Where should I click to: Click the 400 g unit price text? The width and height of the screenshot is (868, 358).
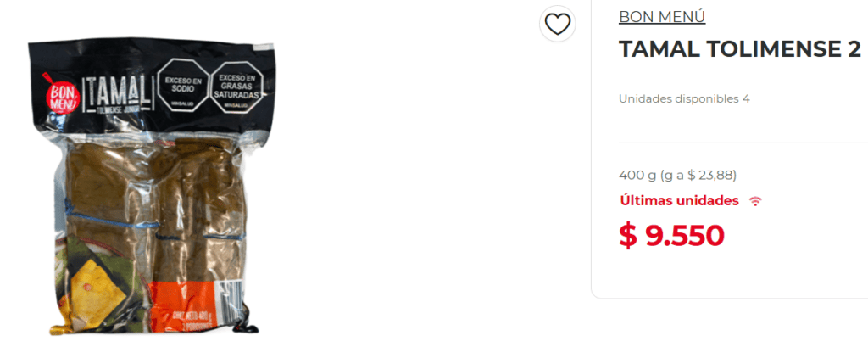coord(677,175)
